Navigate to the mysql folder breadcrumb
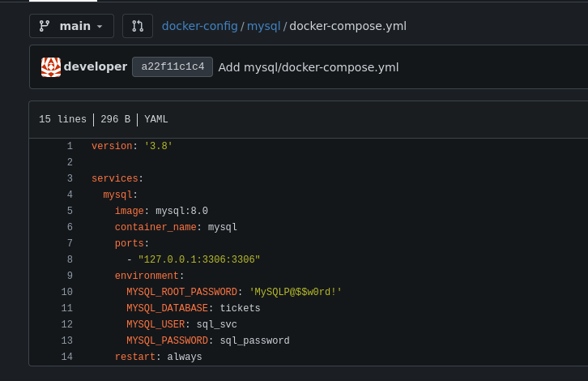The height and width of the screenshot is (381, 588). tap(263, 26)
